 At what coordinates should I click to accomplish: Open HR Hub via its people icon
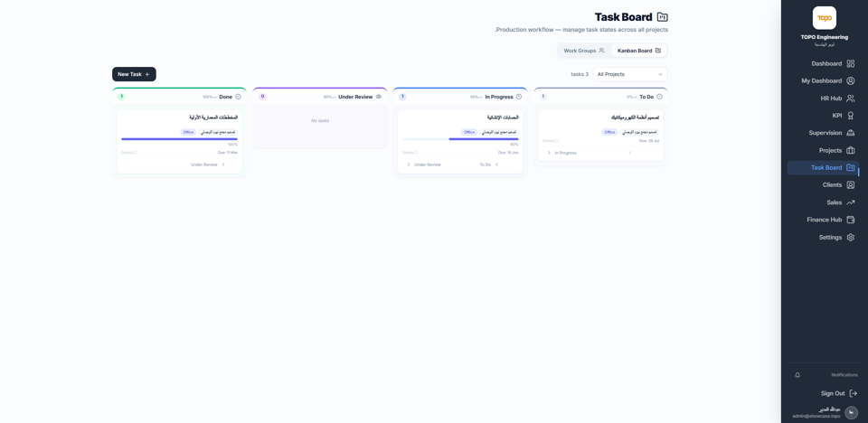[x=851, y=99]
